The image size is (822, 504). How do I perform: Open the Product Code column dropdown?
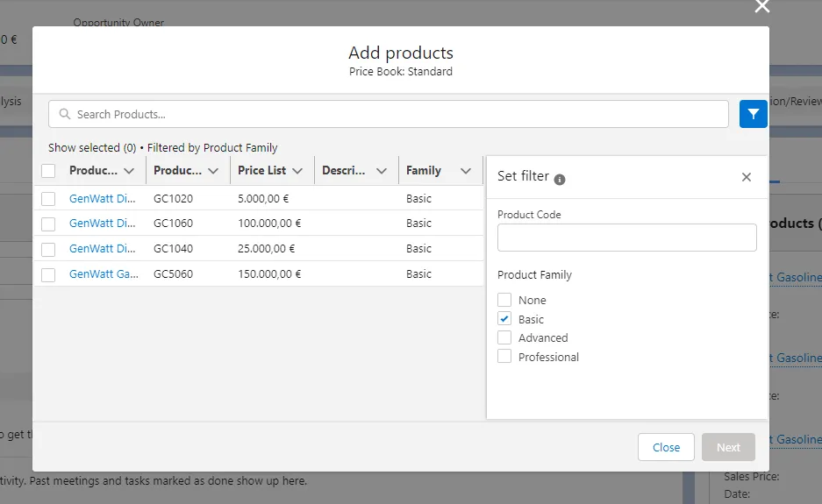pos(213,171)
